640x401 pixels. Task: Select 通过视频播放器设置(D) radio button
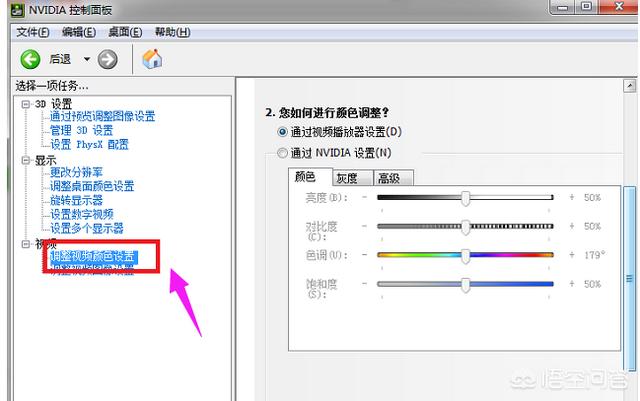click(282, 132)
